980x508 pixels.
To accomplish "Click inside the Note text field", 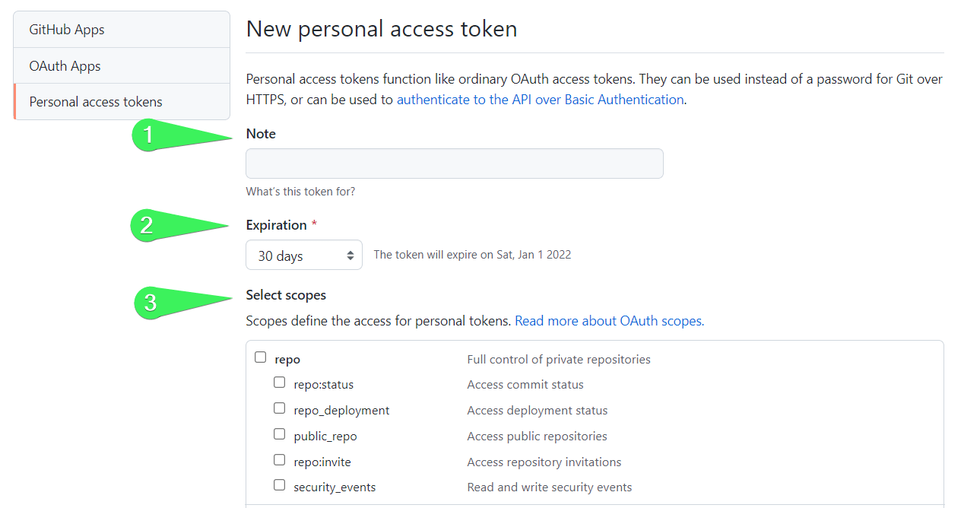I will pos(454,163).
